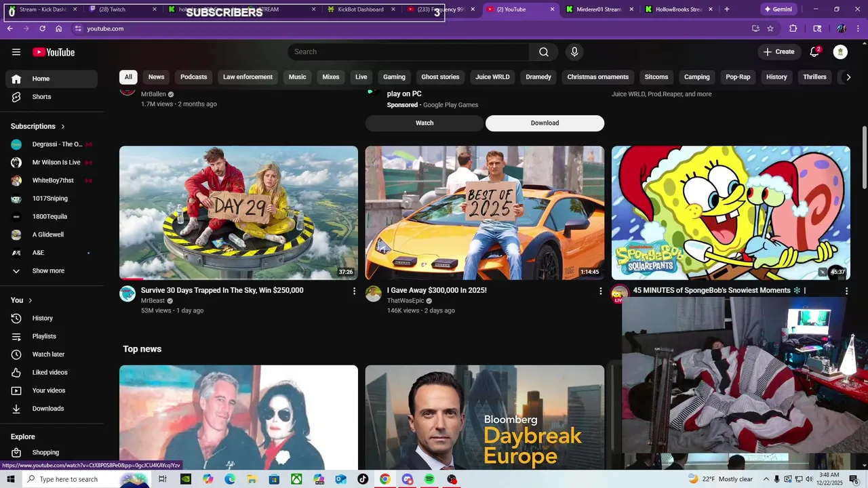Viewport: 868px width, 488px height.
Task: Open Mr Wilson Is Live channel
Action: [52, 163]
